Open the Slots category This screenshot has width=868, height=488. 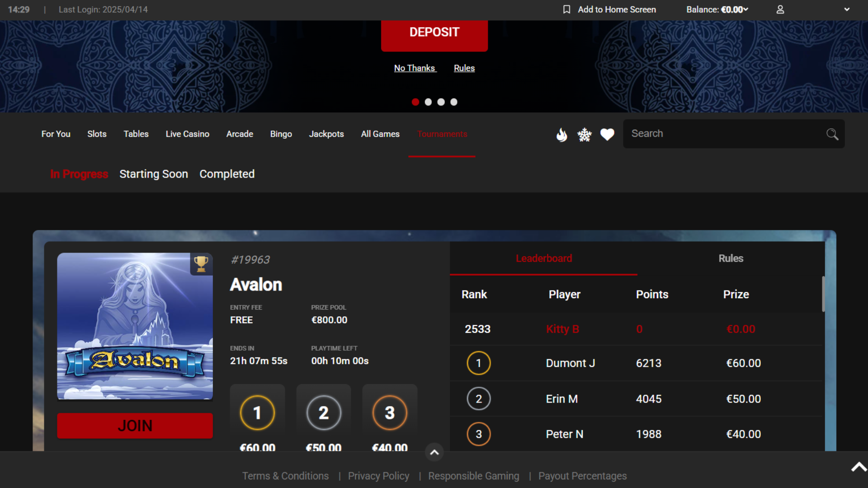pyautogui.click(x=97, y=134)
